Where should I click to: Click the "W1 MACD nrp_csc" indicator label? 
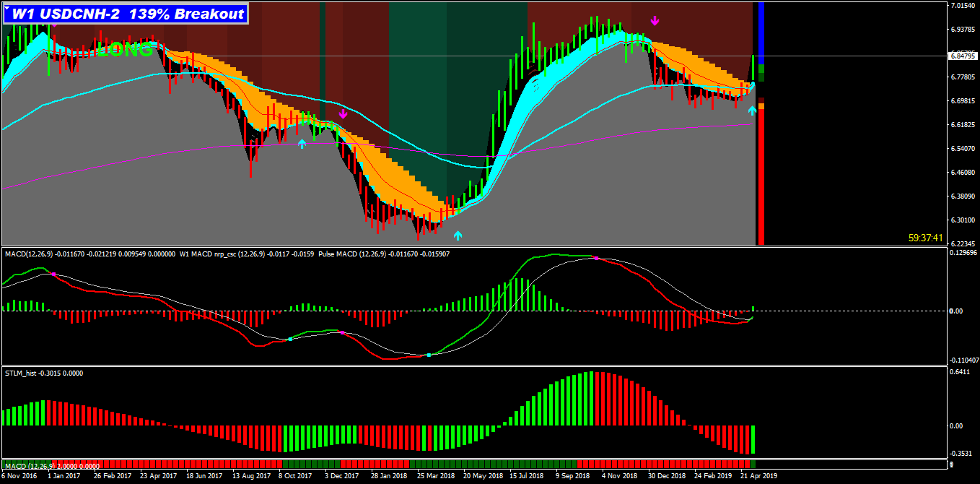click(x=209, y=254)
